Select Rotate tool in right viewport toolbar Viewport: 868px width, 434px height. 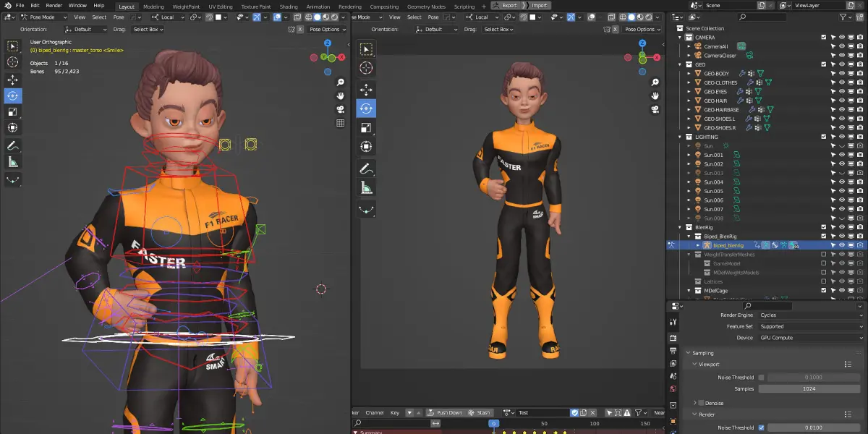pos(367,109)
